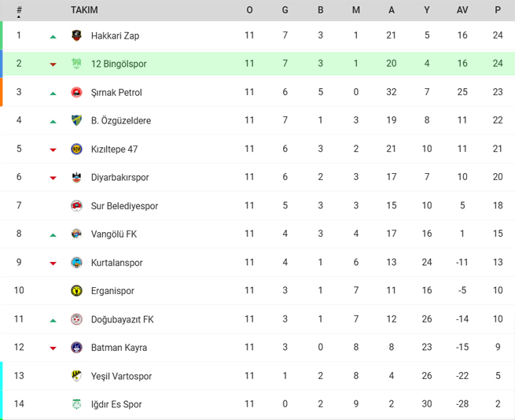This screenshot has width=515, height=420.
Task: Select the Kızıltepe 47 club badge
Action: point(76,149)
